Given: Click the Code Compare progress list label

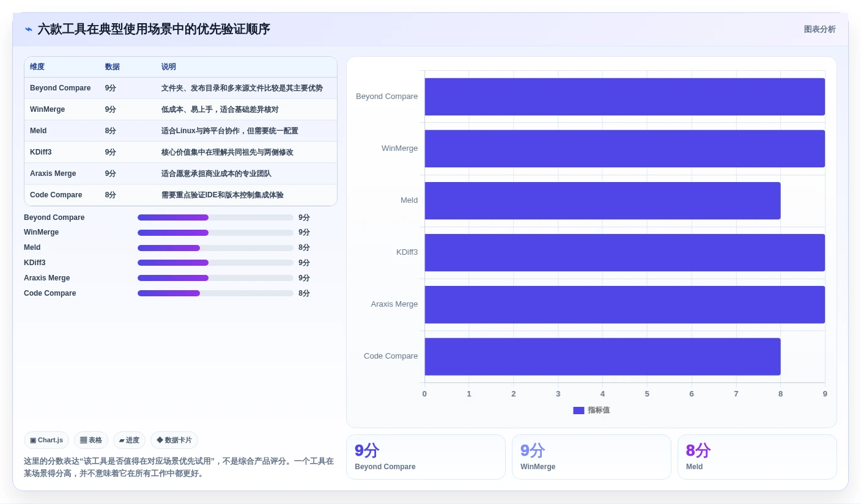Looking at the screenshot, I should (x=50, y=293).
